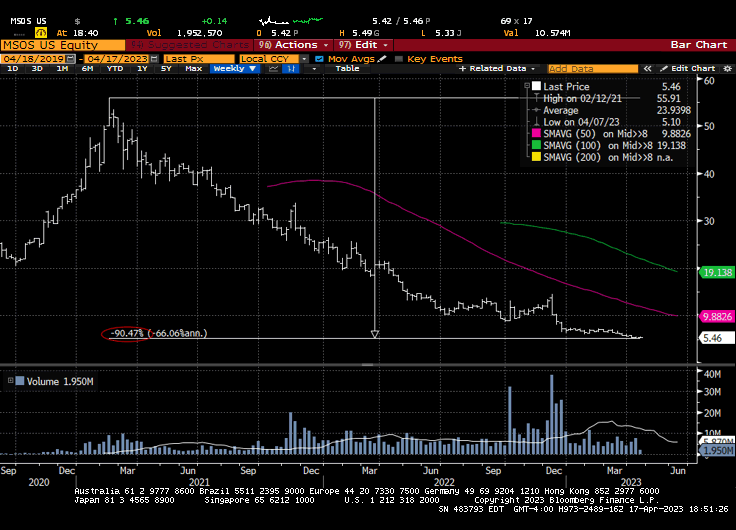Collapse the Last Price legend tree
This screenshot has height=530, width=736.
tap(527, 86)
